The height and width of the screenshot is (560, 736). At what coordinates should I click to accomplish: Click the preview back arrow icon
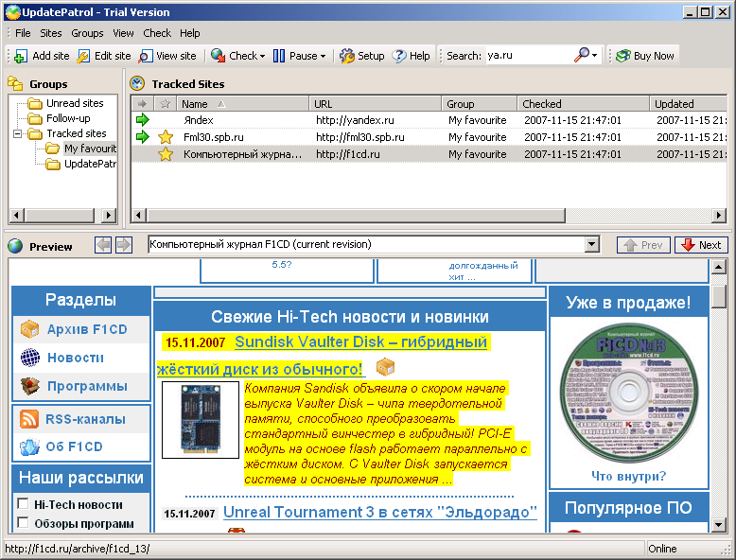coord(103,245)
